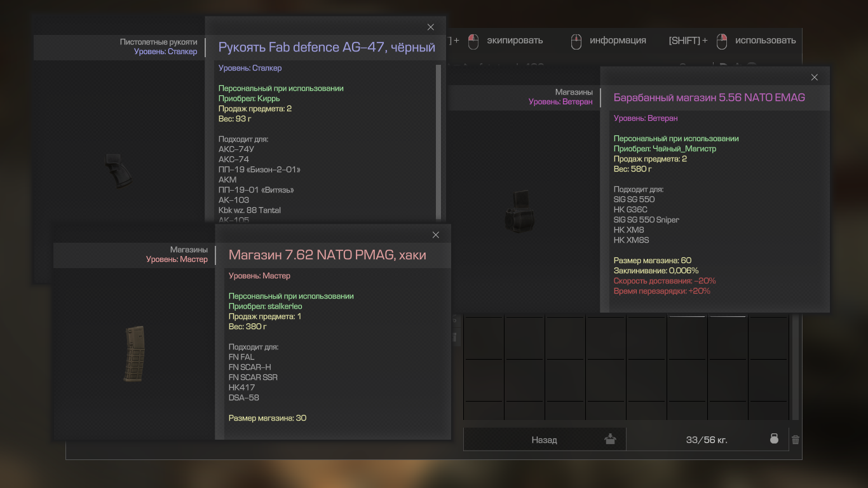
Task: Click Заклинивание: 0,006% stat
Action: 656,271
